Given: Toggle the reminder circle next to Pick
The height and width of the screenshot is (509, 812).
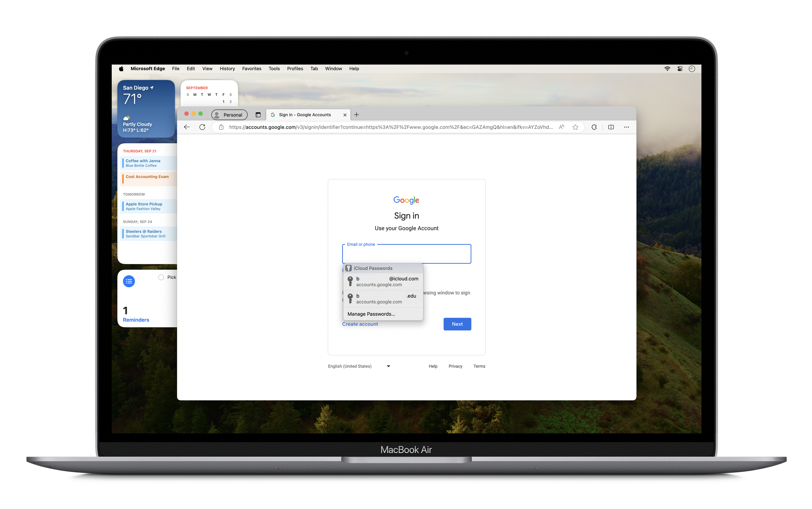Looking at the screenshot, I should tap(161, 277).
